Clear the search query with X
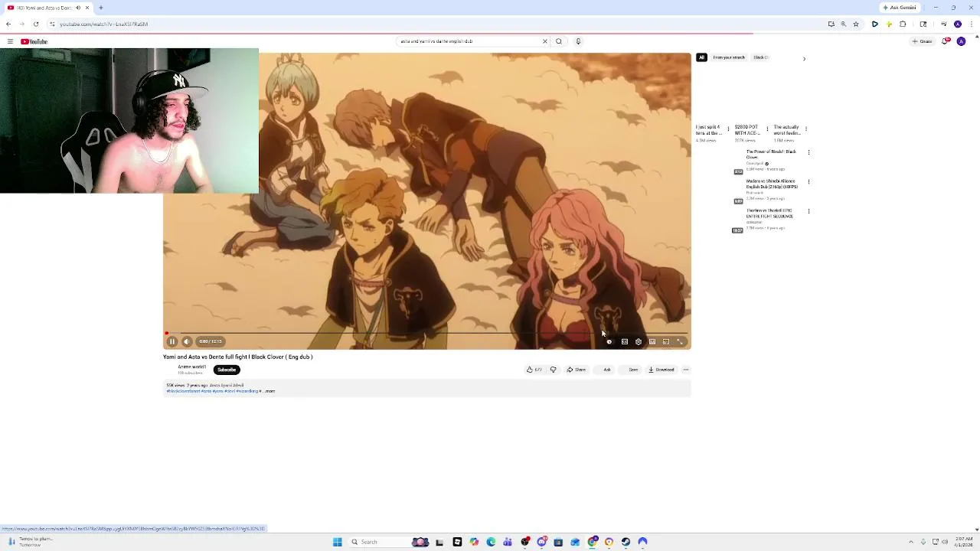980x551 pixels. [x=545, y=41]
